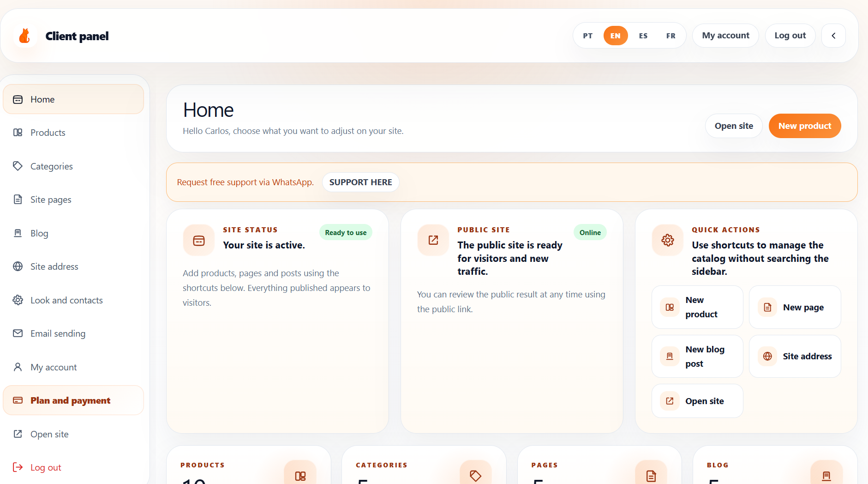
Task: Click the Site pages document icon
Action: [x=18, y=200]
